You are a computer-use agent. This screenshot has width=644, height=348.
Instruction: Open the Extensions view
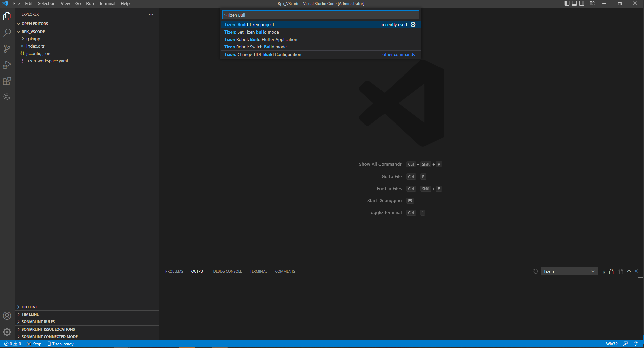point(7,81)
